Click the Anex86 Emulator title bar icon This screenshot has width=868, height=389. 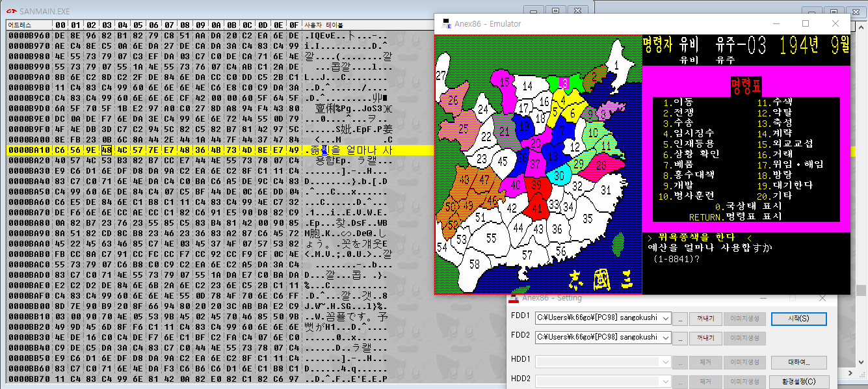click(446, 24)
